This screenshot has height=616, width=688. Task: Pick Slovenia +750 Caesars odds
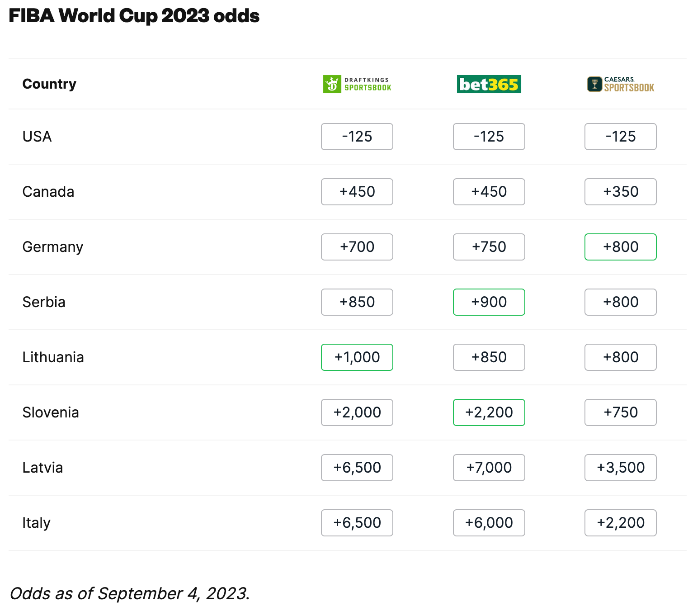(621, 412)
